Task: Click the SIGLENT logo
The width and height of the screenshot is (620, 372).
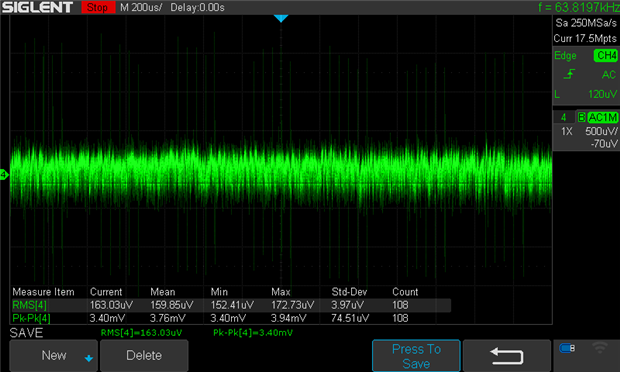Action: pos(37,7)
